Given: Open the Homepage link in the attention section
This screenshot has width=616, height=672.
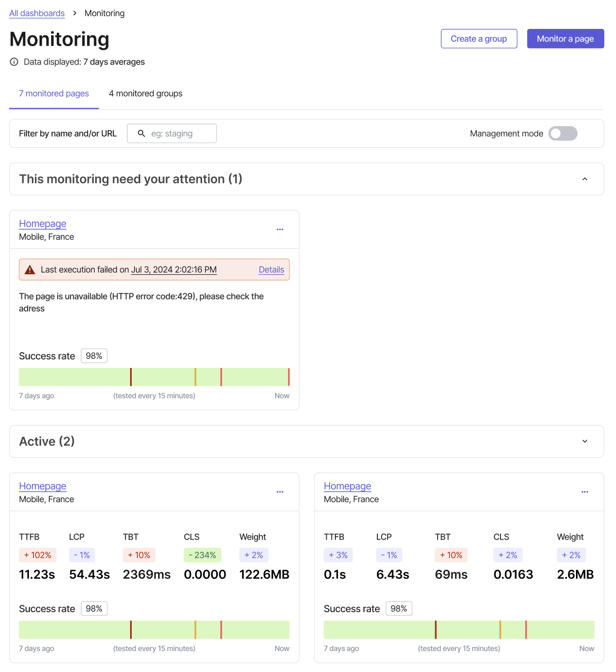Looking at the screenshot, I should pos(43,223).
